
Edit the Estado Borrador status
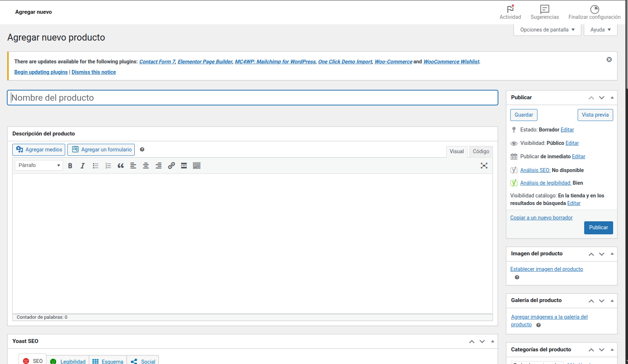(x=567, y=130)
